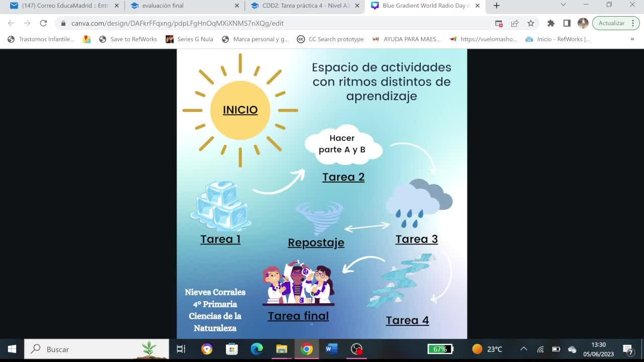Open the notification center icon
Image resolution: width=644 pixels, height=362 pixels.
[x=628, y=349]
